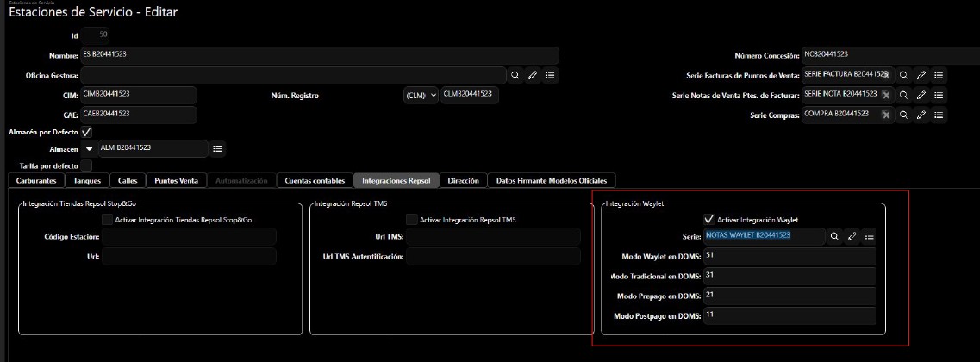Image resolution: width=980 pixels, height=362 pixels.
Task: Click the Núm. Registro value field
Action: (x=470, y=95)
